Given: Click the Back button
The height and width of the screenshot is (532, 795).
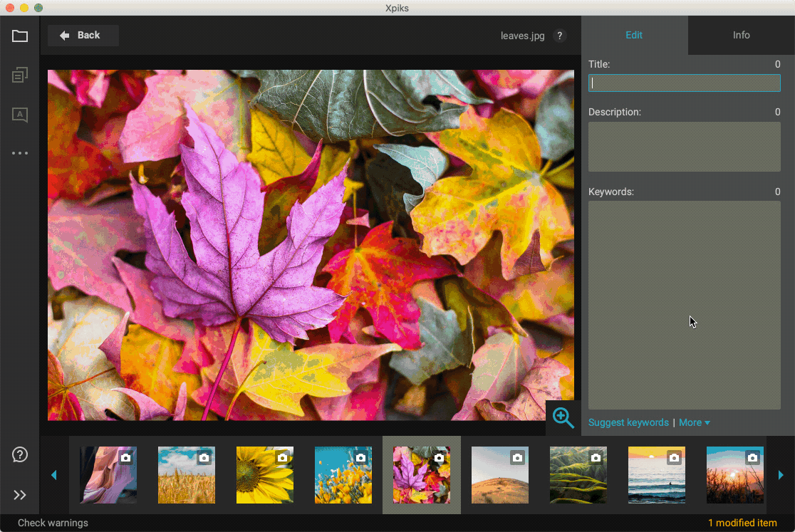Looking at the screenshot, I should pos(83,36).
